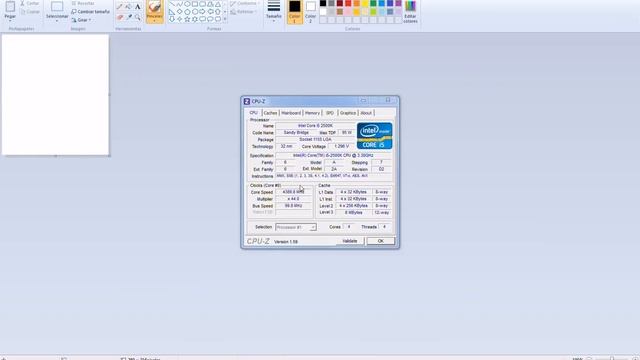This screenshot has height=360, width=640.
Task: Pick the green color swatch
Action: point(373,3)
